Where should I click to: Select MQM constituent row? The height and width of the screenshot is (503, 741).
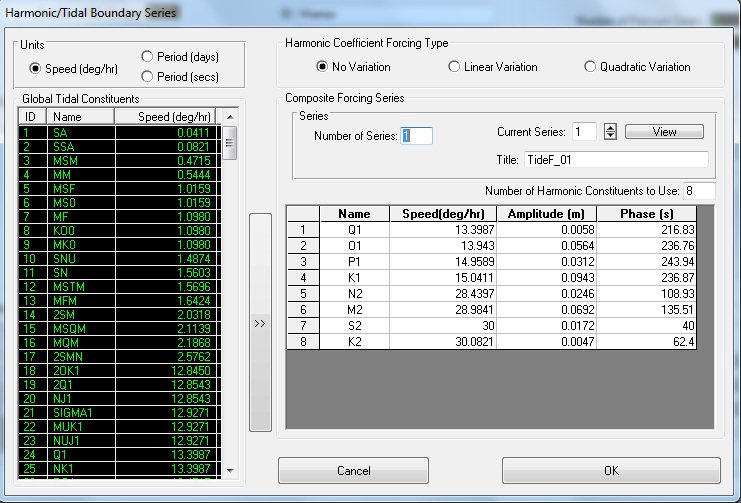coord(119,343)
